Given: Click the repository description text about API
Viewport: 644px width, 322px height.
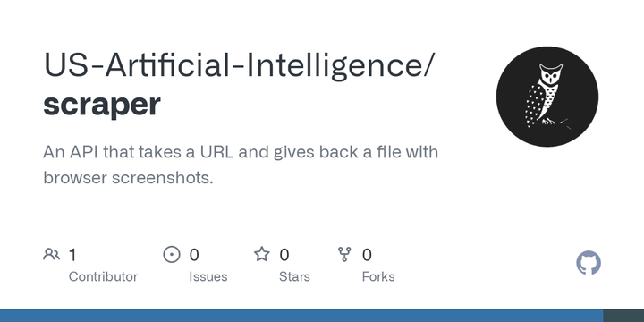Looking at the screenshot, I should click(x=241, y=165).
